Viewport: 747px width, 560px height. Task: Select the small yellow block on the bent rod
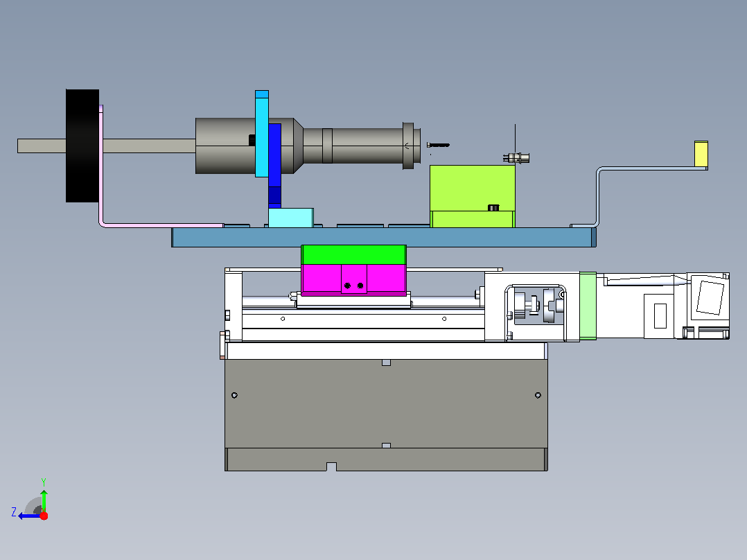(701, 154)
